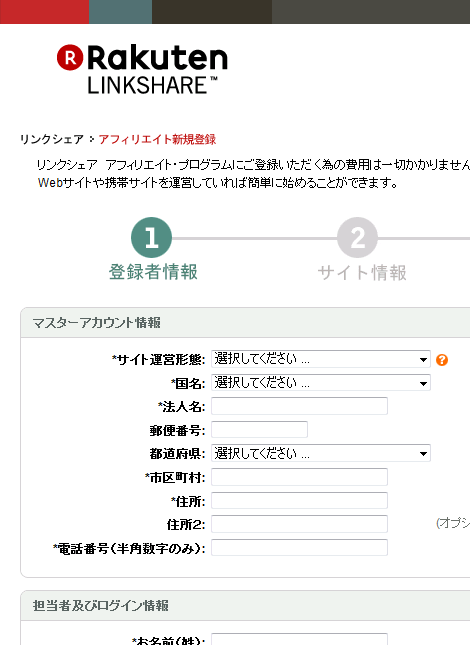Click the Rakuten LinkShare logo
The height and width of the screenshot is (645, 470).
pos(142,69)
